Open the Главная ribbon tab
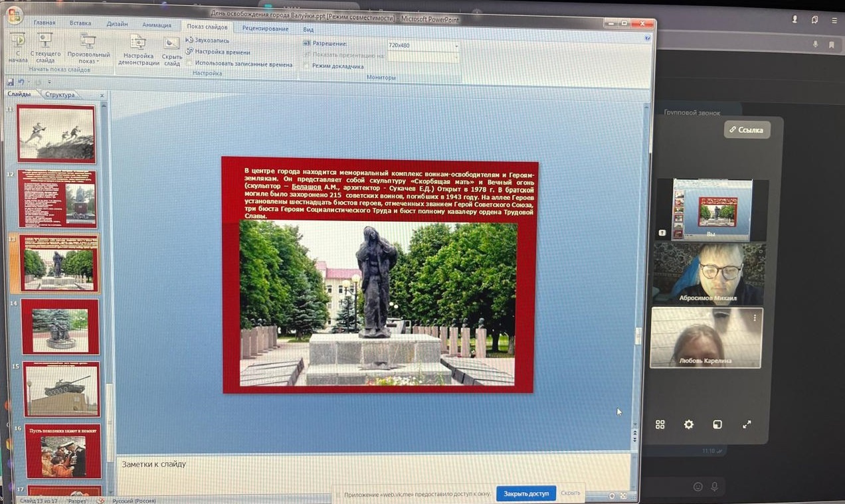Image resolution: width=845 pixels, height=504 pixels. coord(45,23)
